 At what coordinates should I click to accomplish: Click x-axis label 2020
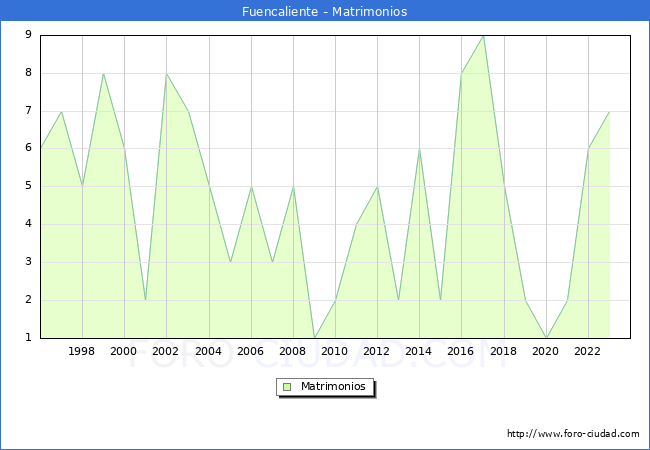[546, 351]
